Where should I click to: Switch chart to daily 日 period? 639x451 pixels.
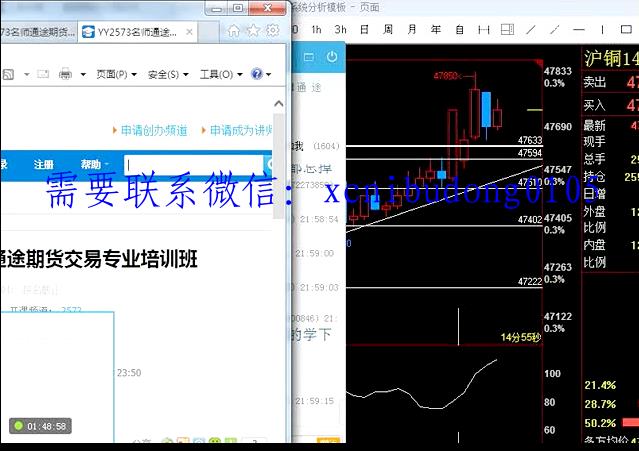point(364,30)
